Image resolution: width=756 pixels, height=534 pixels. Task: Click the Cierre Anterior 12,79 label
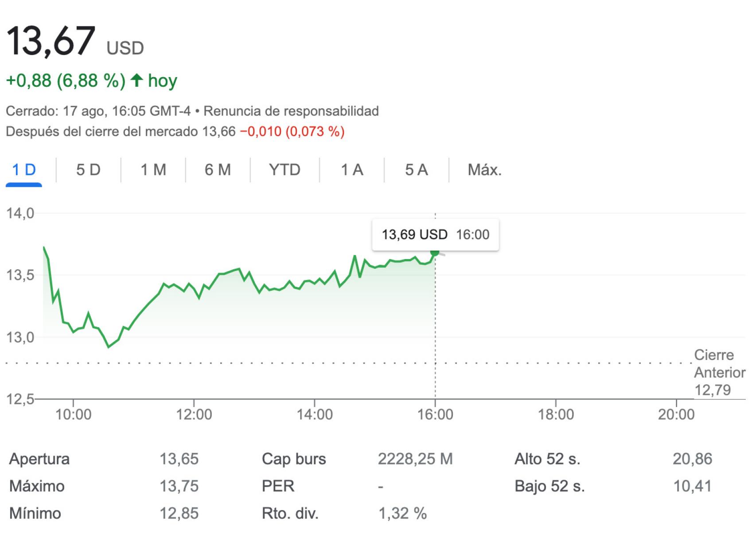[719, 372]
